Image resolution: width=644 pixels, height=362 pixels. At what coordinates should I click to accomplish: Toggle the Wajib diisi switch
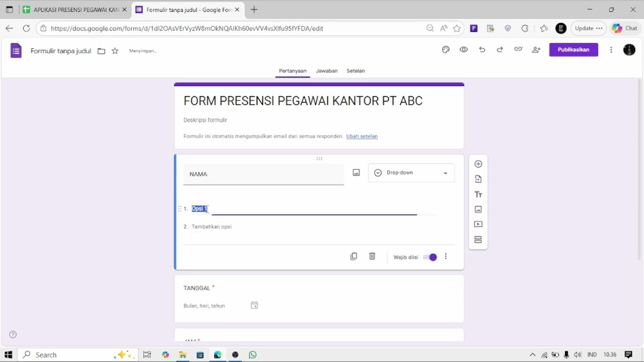coord(430,257)
